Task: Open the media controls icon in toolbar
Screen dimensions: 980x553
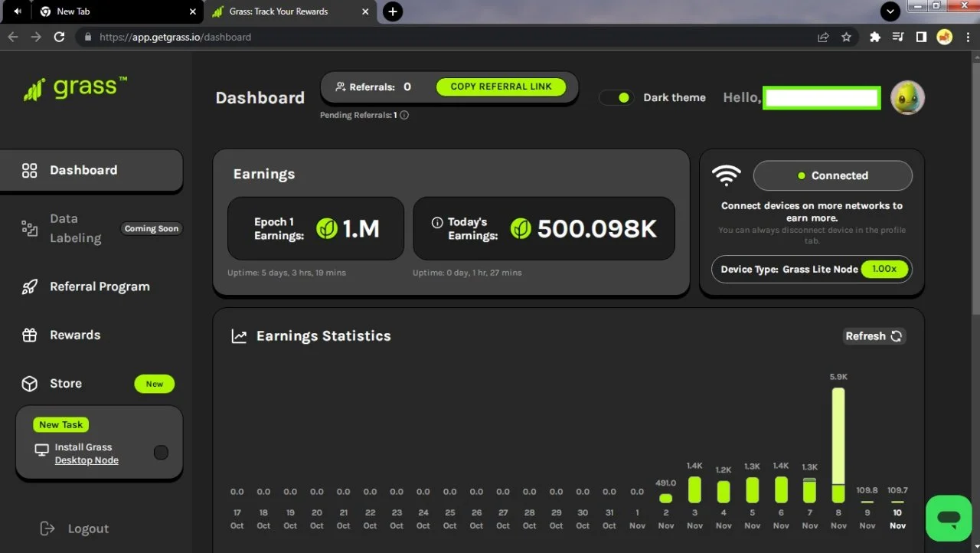Action: pos(898,37)
